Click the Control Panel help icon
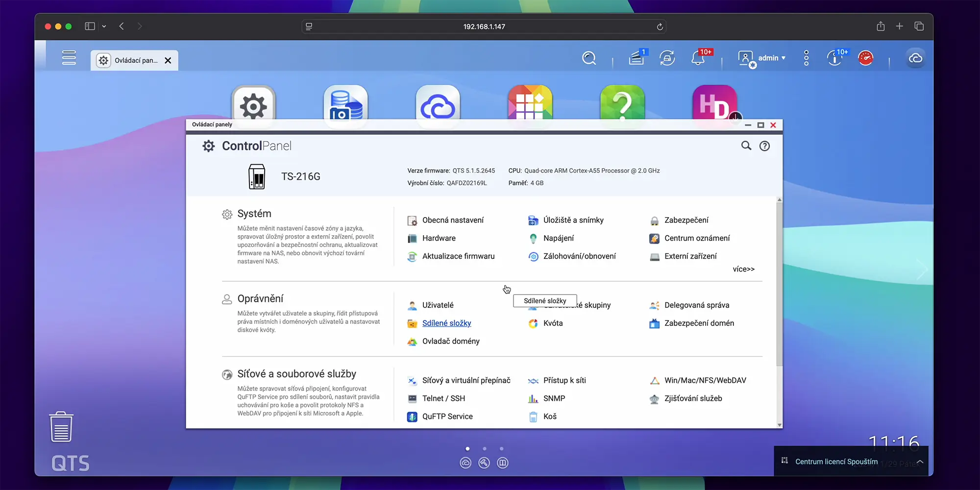Image resolution: width=980 pixels, height=490 pixels. 764,146
